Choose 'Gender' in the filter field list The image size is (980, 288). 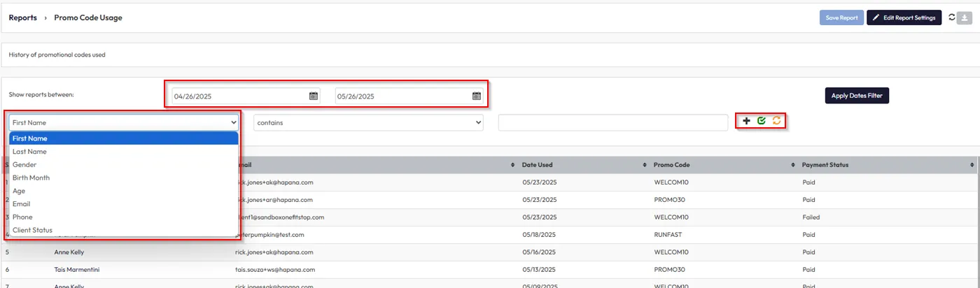click(24, 164)
